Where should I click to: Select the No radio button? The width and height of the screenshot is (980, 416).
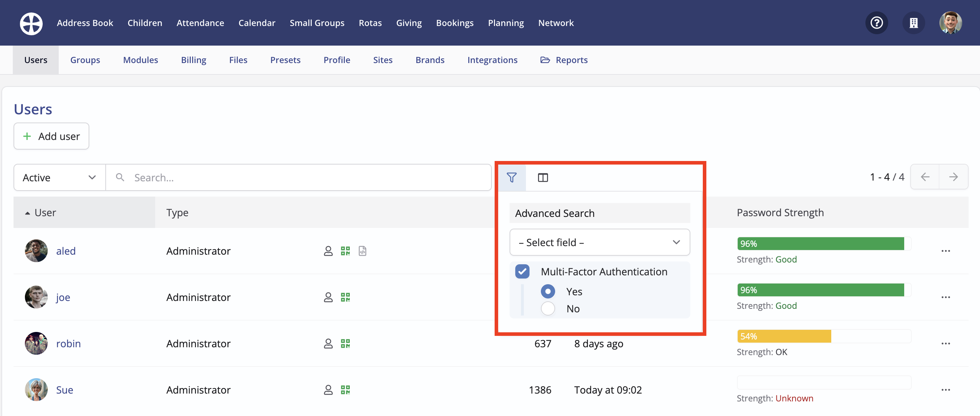pyautogui.click(x=548, y=309)
